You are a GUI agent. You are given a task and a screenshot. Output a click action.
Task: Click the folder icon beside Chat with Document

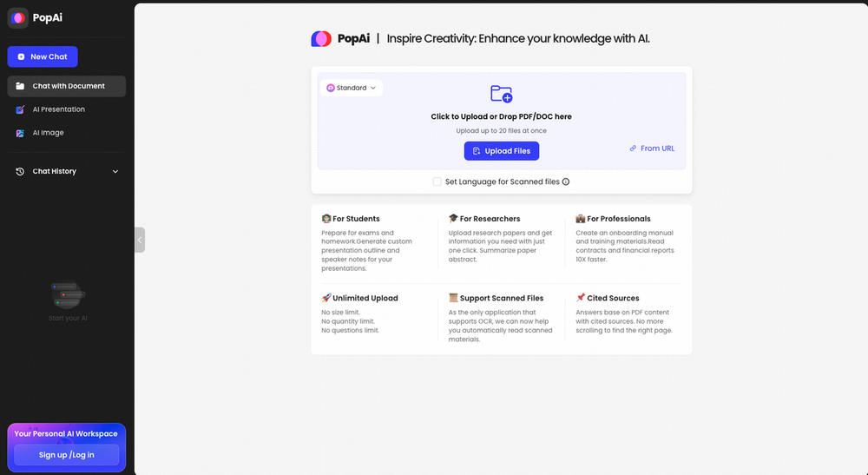point(20,86)
